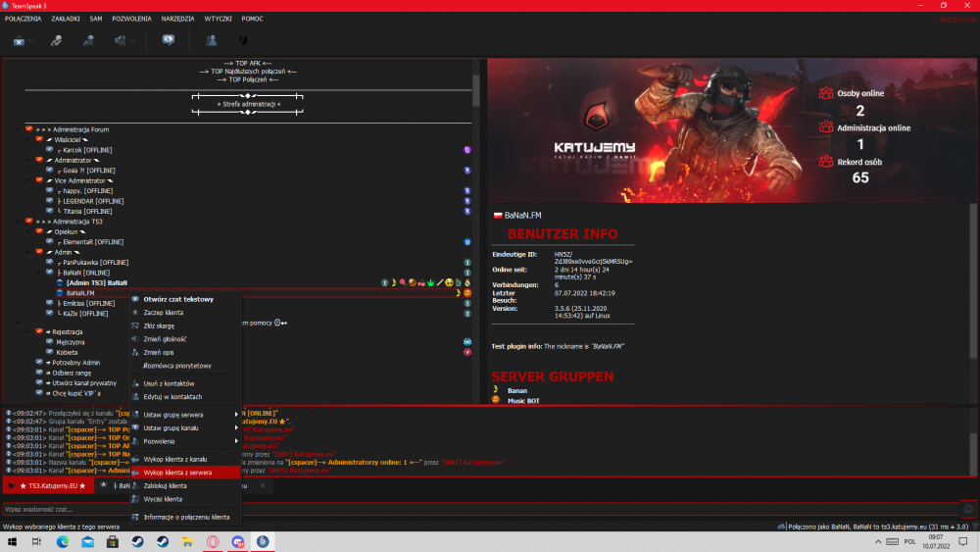
Task: Collapse the Admin channel node
Action: click(28, 252)
